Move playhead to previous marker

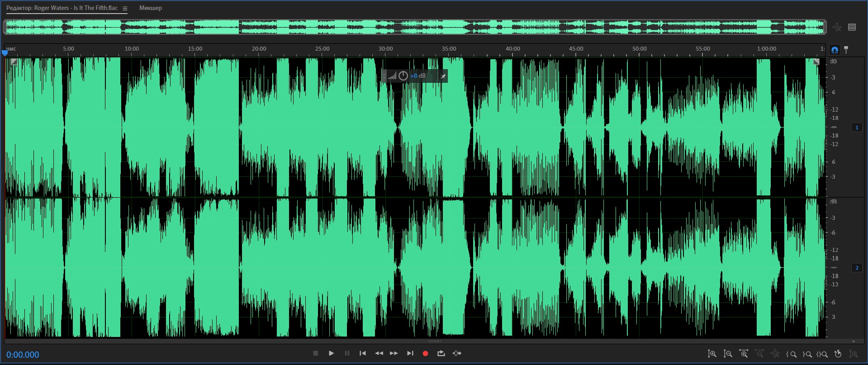tap(362, 353)
